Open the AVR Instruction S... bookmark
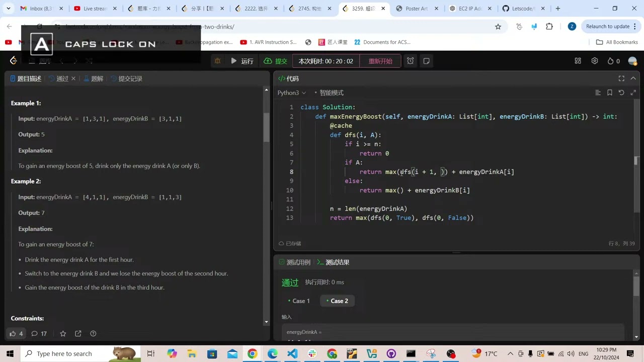The image size is (644, 362). pos(269,42)
